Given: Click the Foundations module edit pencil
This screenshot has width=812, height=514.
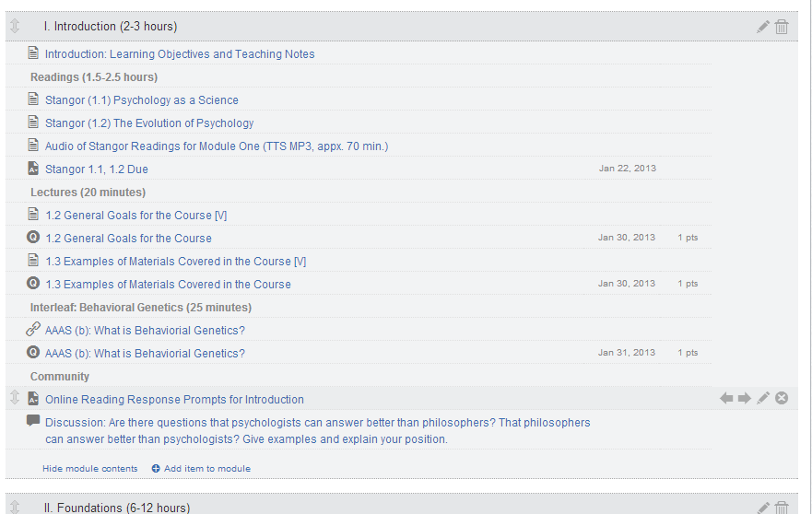Looking at the screenshot, I should (762, 507).
